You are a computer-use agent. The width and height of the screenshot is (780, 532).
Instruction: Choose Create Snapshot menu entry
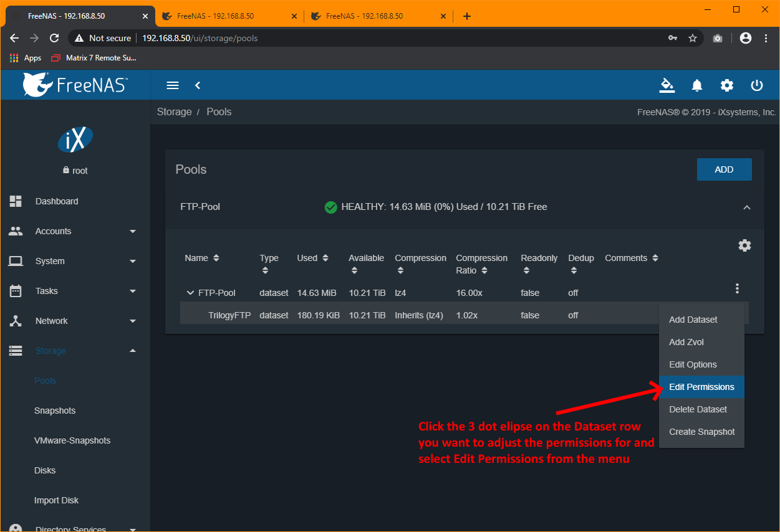click(701, 432)
